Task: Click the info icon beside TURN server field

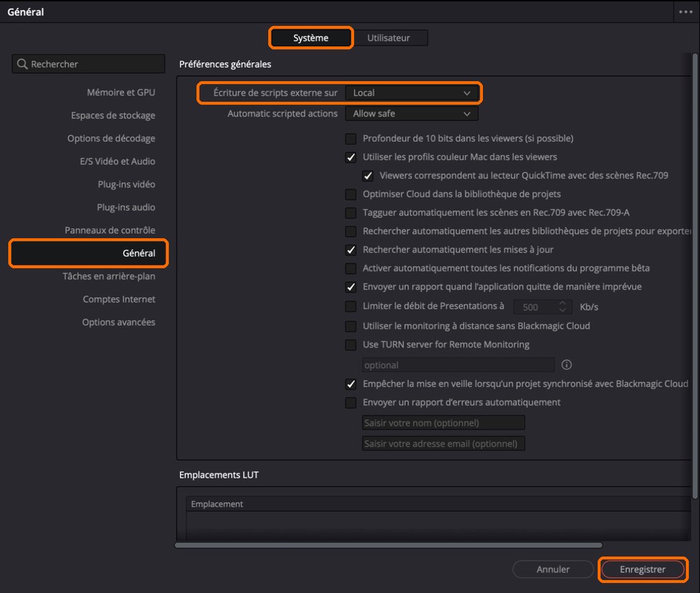Action: tap(566, 365)
